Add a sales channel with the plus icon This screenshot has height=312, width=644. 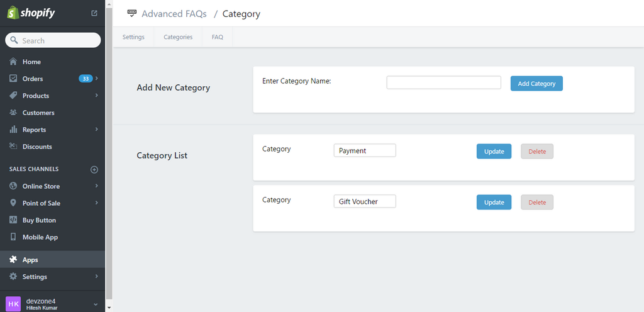[94, 169]
